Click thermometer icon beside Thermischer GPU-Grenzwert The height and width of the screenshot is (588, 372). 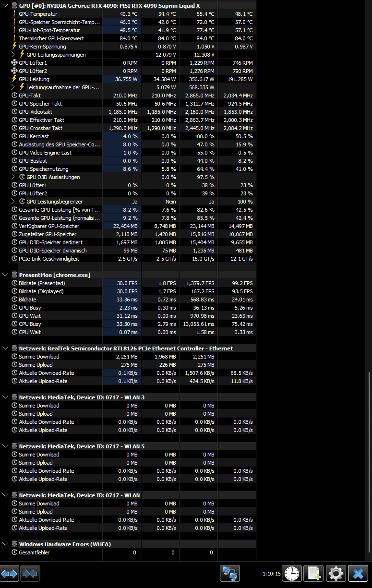pyautogui.click(x=14, y=38)
